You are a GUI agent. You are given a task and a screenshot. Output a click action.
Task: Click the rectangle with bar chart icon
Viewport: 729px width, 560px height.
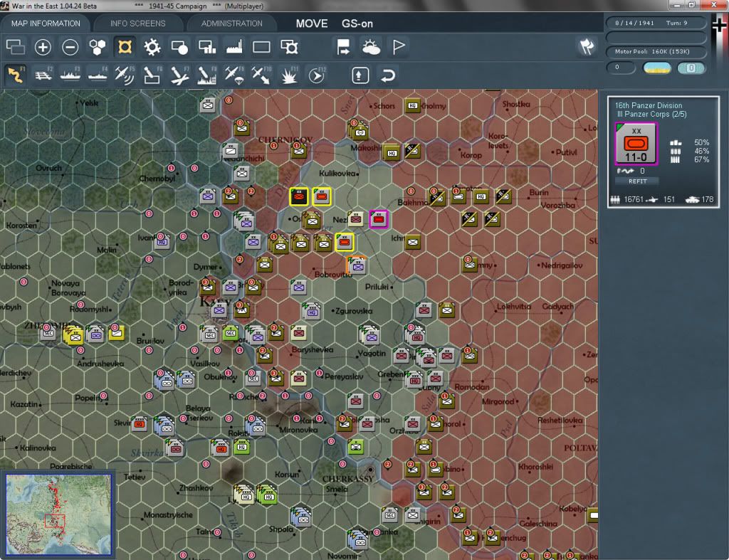pyautogui.click(x=207, y=47)
